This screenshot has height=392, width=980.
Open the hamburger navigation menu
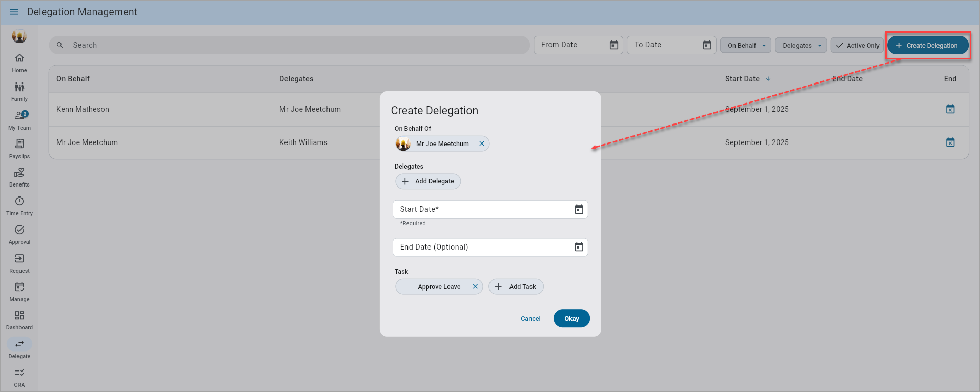coord(14,12)
